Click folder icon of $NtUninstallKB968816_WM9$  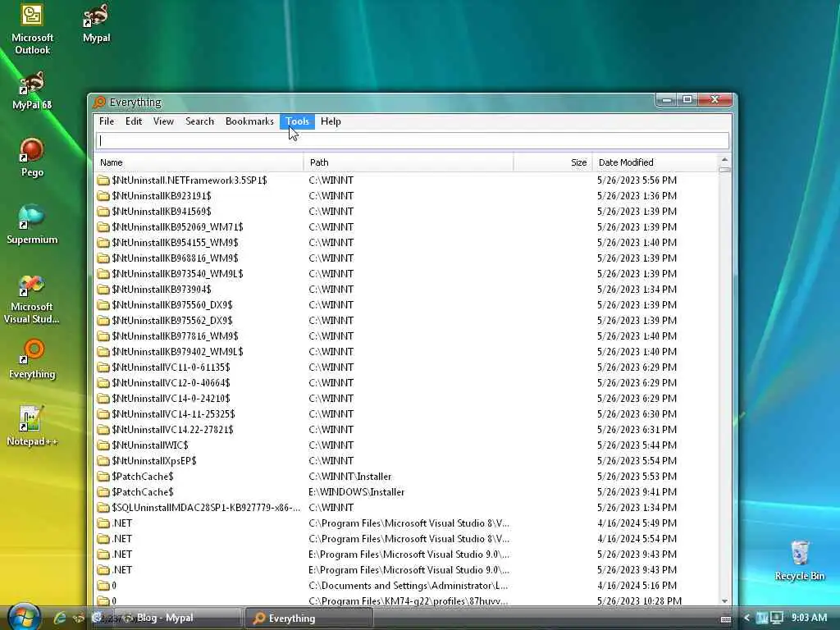(103, 258)
